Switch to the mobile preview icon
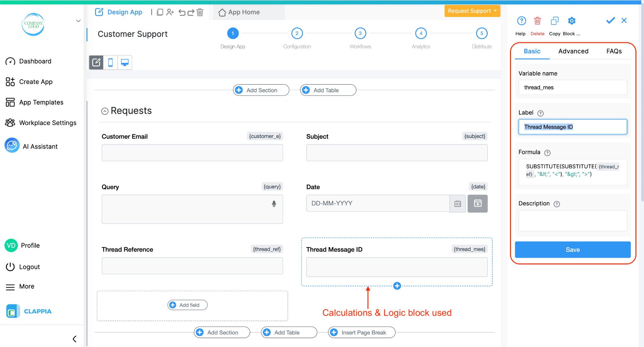 (x=110, y=62)
